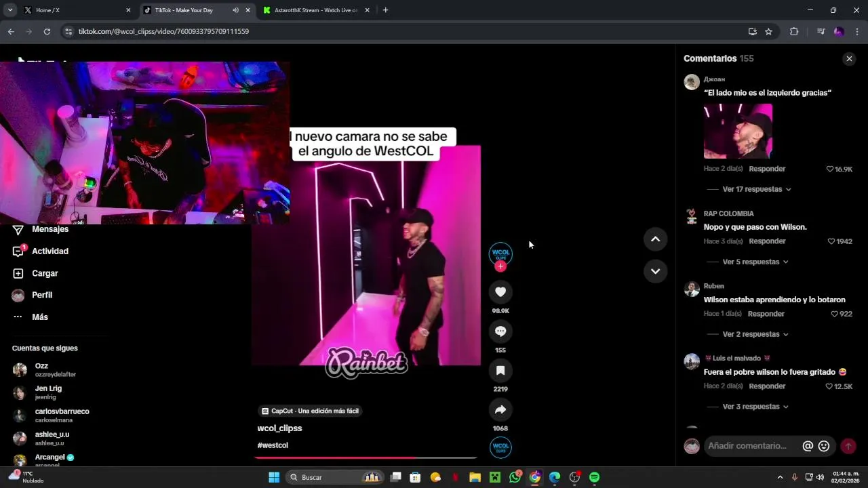Screen dimensions: 868x488
Task: Open comments via speech bubble icon
Action: (500, 331)
